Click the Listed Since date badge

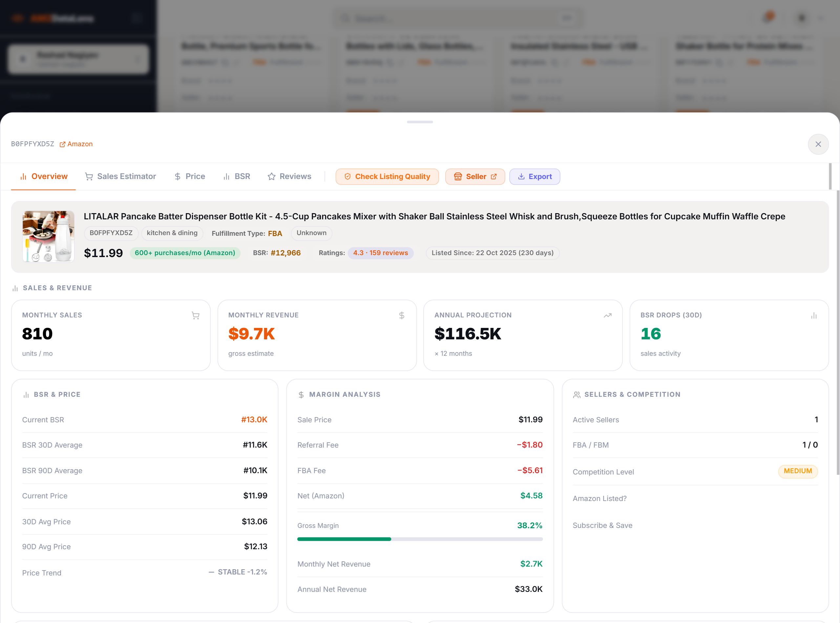click(493, 253)
